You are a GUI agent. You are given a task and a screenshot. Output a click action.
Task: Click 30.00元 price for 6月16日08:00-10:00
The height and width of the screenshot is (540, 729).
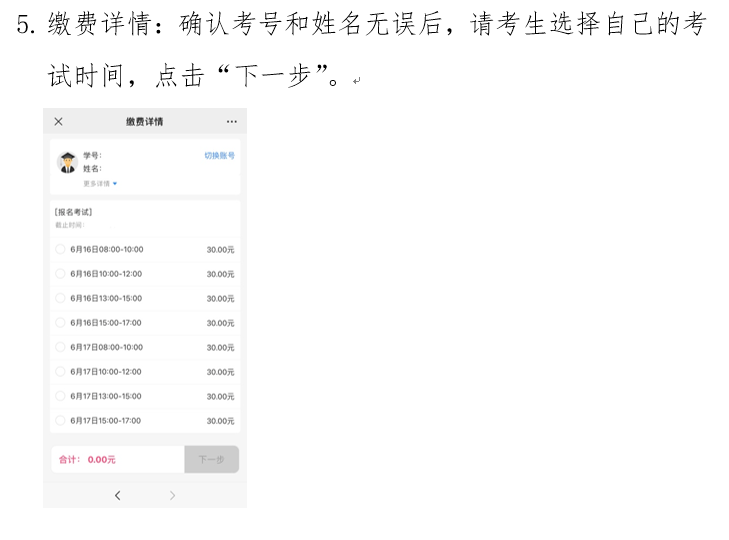point(220,250)
